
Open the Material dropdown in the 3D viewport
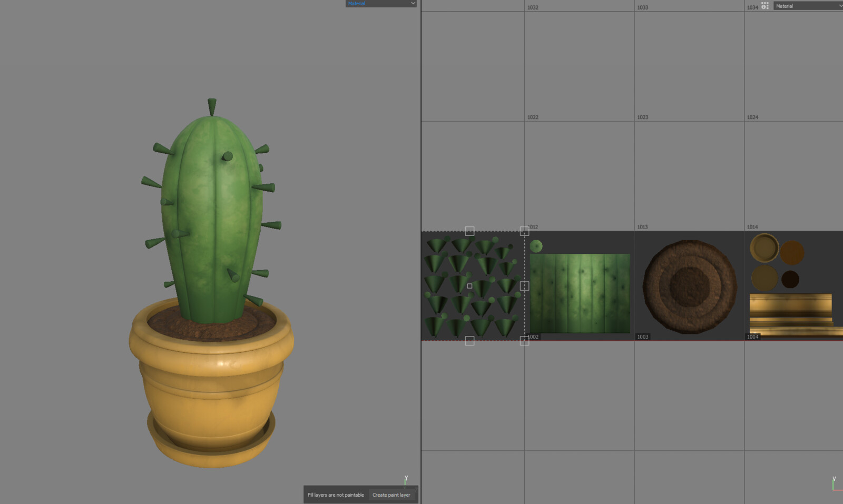point(381,3)
